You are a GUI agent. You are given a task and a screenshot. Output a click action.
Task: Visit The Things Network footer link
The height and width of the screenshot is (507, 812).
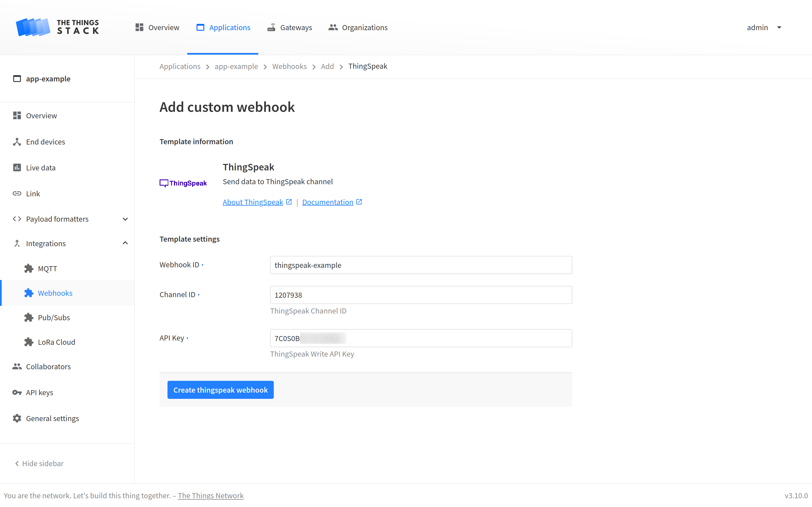(210, 495)
